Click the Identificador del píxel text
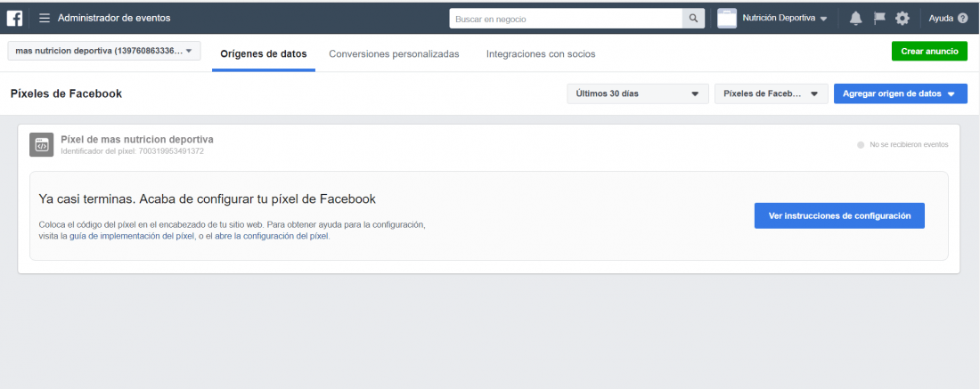This screenshot has width=980, height=389. coord(133,151)
